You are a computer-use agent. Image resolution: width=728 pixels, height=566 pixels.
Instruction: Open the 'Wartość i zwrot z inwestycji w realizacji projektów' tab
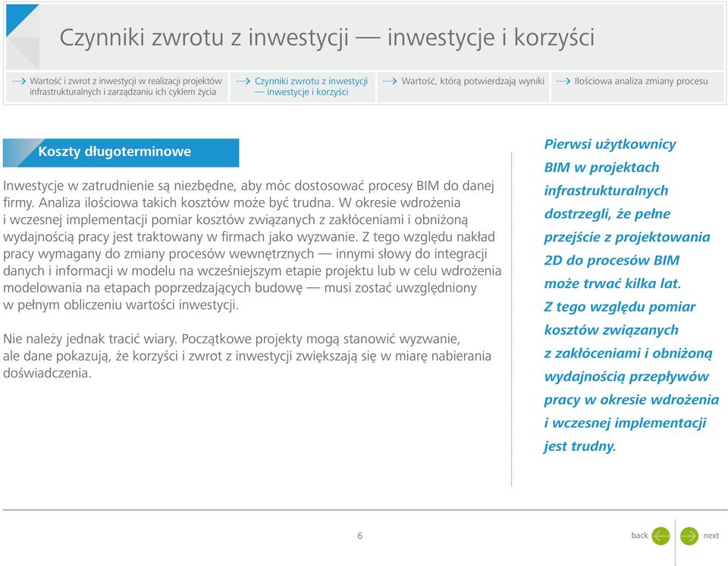pyautogui.click(x=117, y=86)
